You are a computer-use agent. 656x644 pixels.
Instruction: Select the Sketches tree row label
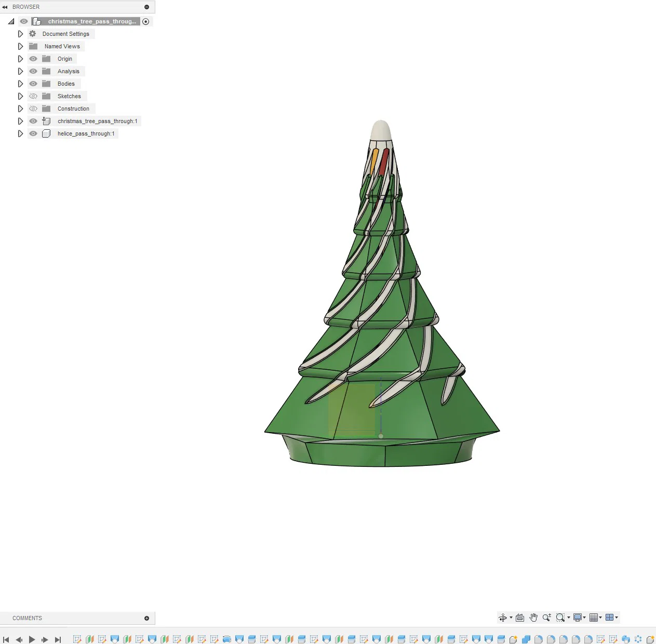point(69,96)
